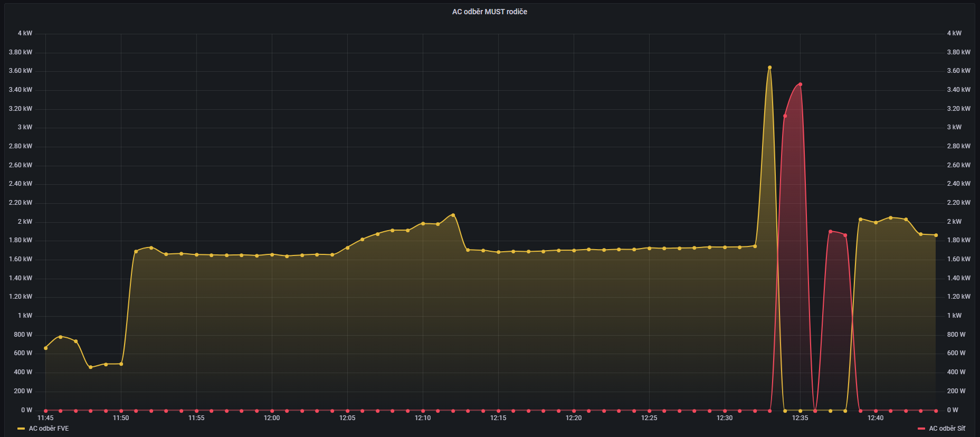Click the yellow point near 800 W after 11:45
This screenshot has height=437, width=980.
click(x=60, y=337)
